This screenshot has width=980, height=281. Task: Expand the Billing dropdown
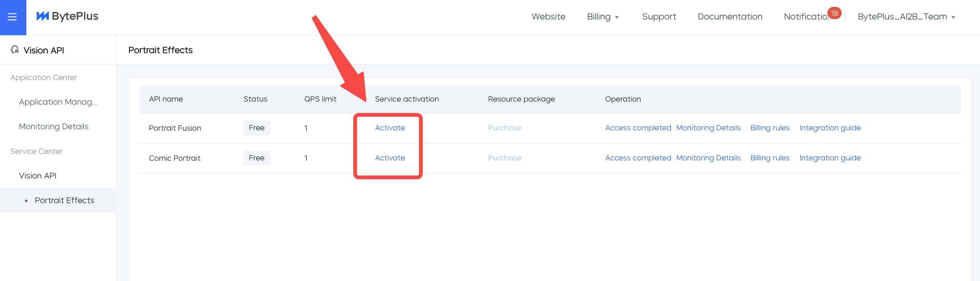click(x=603, y=17)
